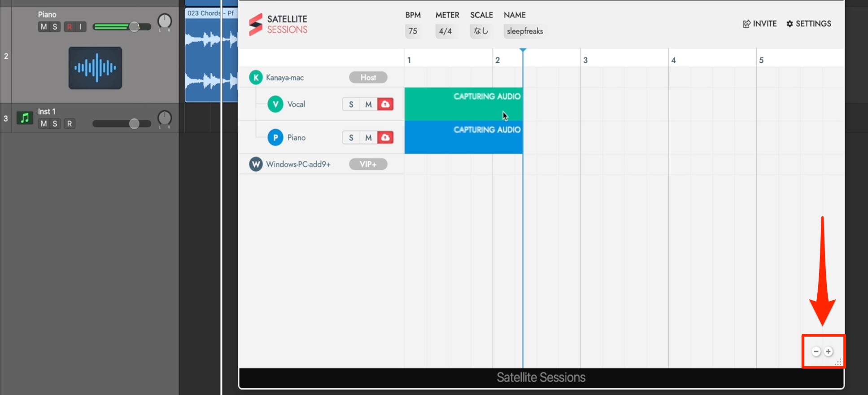Image resolution: width=868 pixels, height=395 pixels.
Task: Click the Piano channel P avatar
Action: [x=275, y=137]
